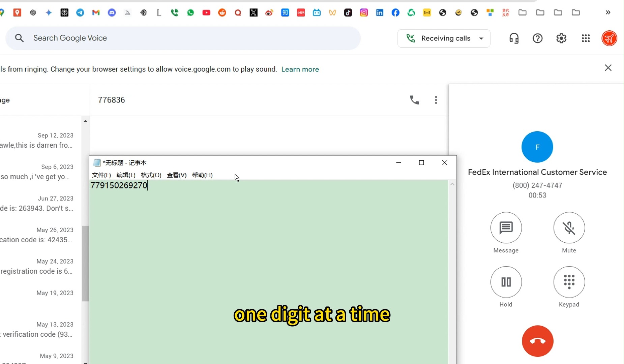624x364 pixels.
Task: Open the Gemini sparkle bookmark
Action: point(49,13)
